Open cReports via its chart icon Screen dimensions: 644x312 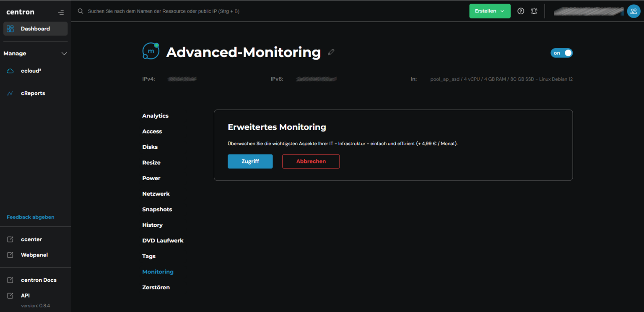(10, 93)
